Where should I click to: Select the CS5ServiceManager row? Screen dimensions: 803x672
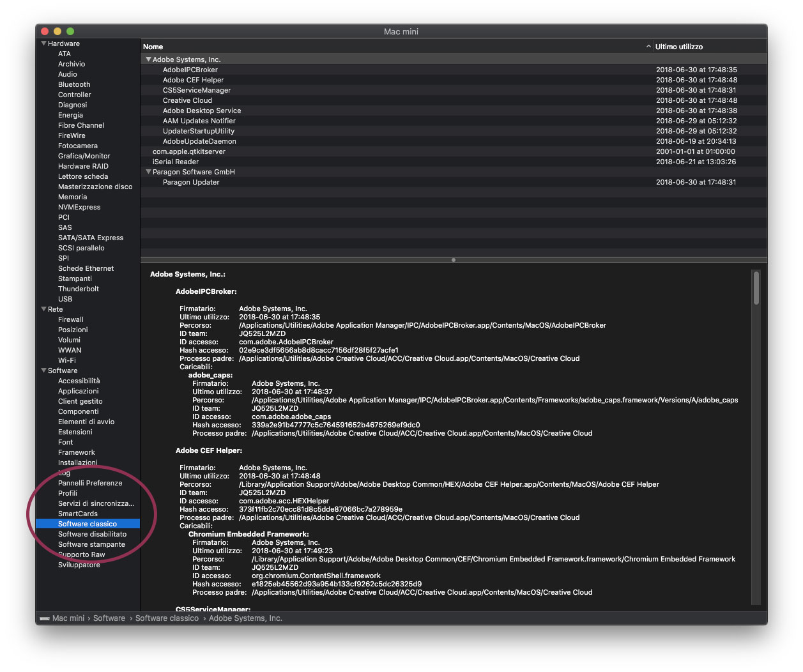point(454,90)
